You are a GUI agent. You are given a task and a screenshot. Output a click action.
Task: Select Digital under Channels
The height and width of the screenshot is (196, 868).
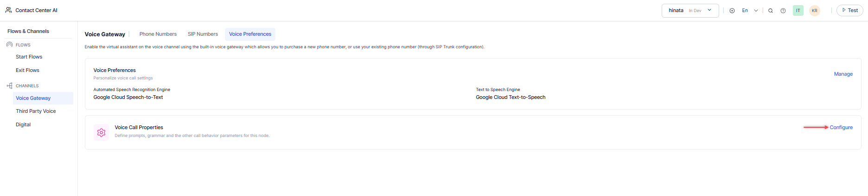pyautogui.click(x=23, y=125)
